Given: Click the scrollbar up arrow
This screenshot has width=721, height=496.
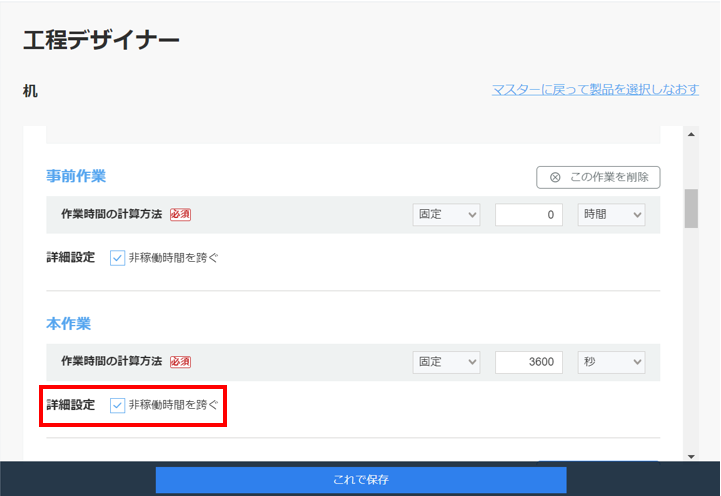Looking at the screenshot, I should 691,134.
